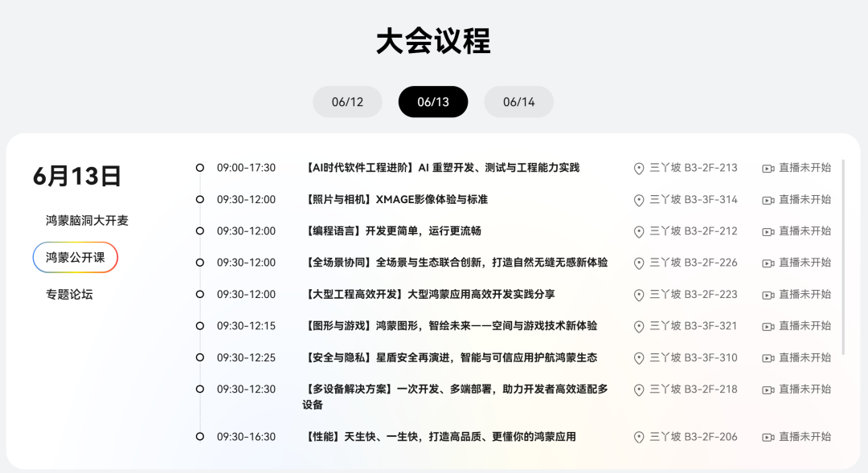The height and width of the screenshot is (473, 868).
Task: Click location pin icon for B3-2F-218
Action: (639, 390)
